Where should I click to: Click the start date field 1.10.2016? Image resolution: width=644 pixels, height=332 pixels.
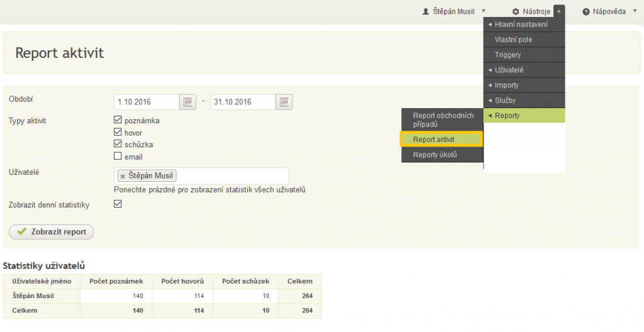point(147,102)
